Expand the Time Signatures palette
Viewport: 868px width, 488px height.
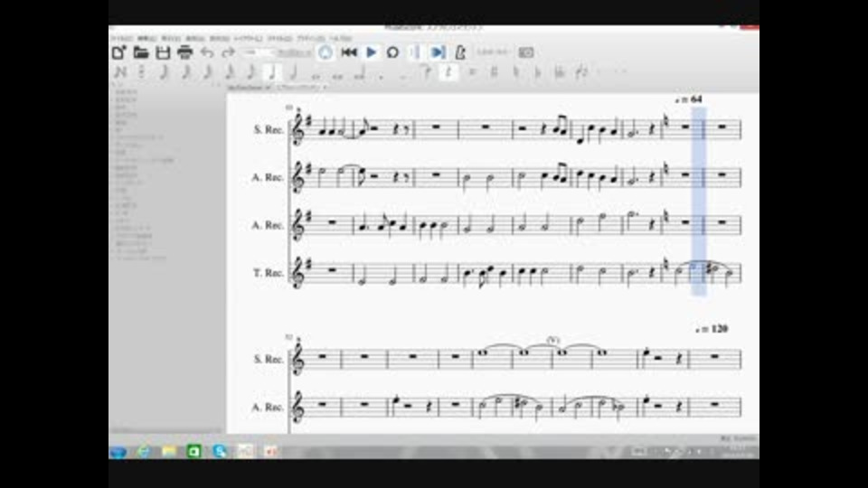(x=127, y=115)
